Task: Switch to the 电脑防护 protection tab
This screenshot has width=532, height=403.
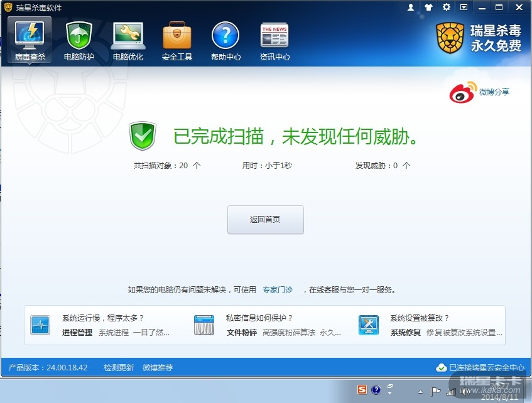Action: click(79, 40)
